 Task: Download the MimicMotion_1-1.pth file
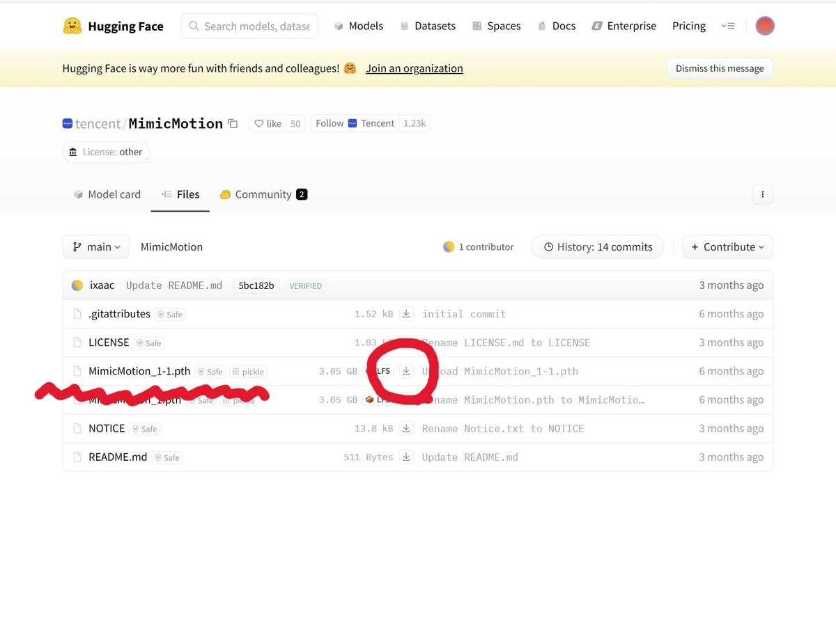click(x=406, y=371)
